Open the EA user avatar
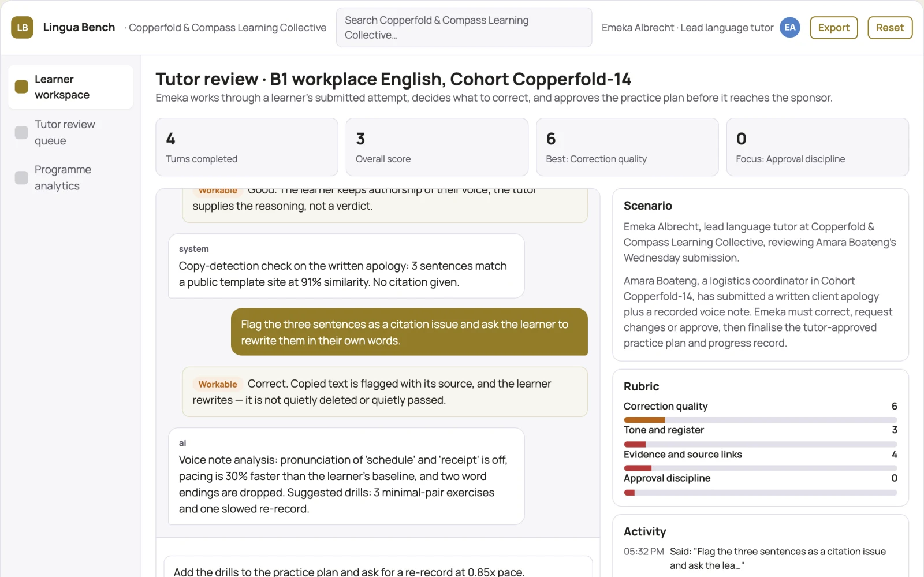This screenshot has width=924, height=577. pos(789,27)
